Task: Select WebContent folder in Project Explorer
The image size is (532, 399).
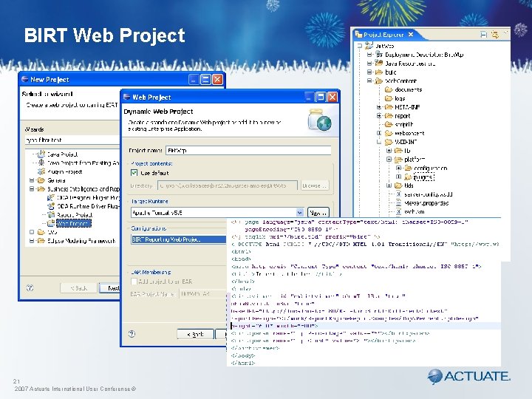Action: pyautogui.click(x=400, y=81)
